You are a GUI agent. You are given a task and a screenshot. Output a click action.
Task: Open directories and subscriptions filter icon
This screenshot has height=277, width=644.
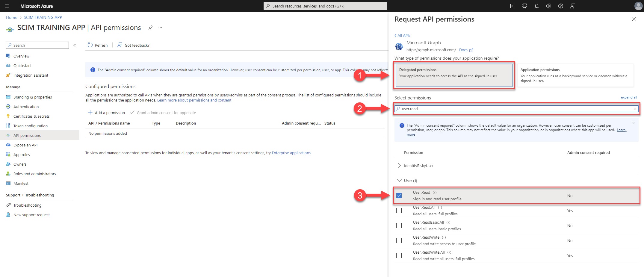point(525,6)
